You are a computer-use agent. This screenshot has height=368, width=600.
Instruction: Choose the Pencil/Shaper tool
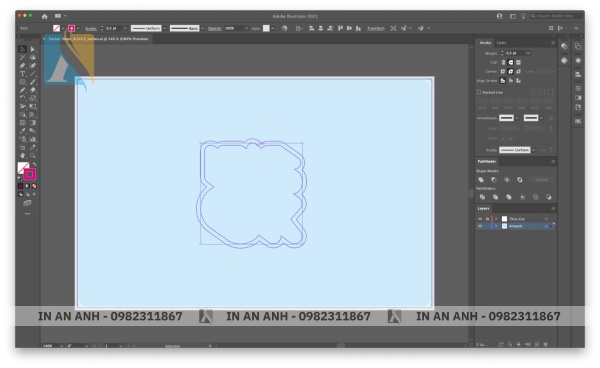tap(22, 90)
